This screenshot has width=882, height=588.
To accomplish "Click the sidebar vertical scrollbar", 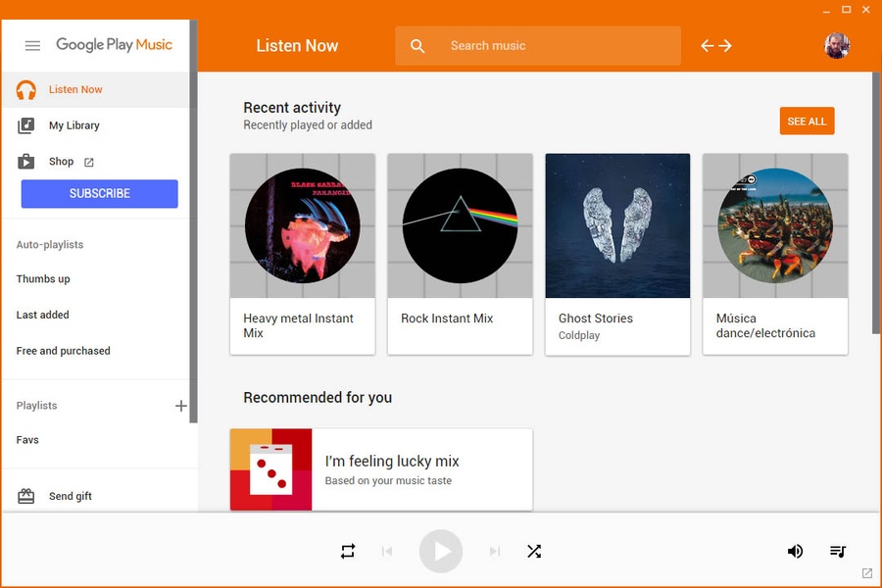I will 193,221.
